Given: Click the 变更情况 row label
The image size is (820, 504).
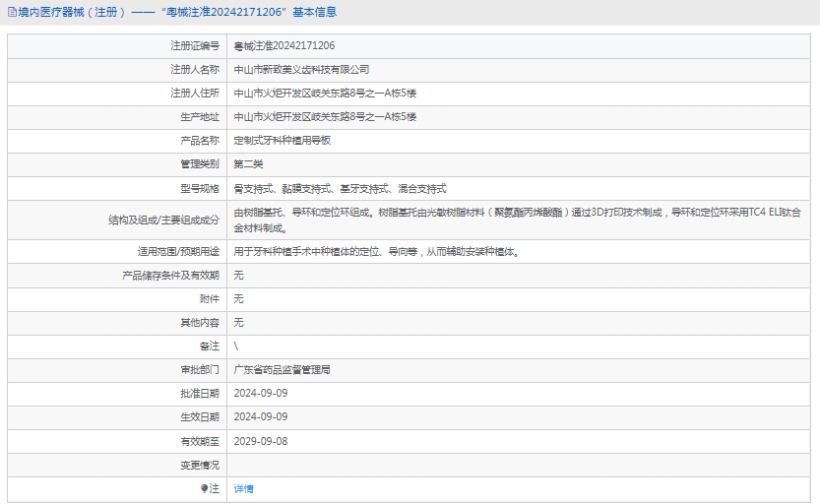Looking at the screenshot, I should click(200, 465).
